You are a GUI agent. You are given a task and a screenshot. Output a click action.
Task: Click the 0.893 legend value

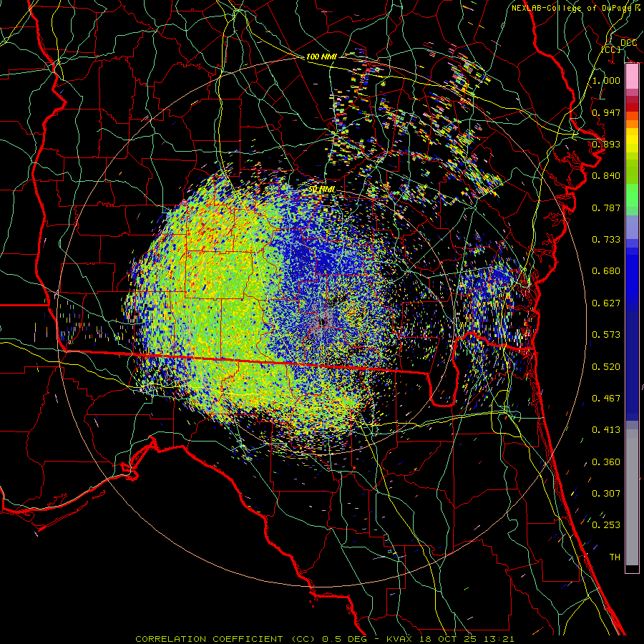click(x=606, y=144)
